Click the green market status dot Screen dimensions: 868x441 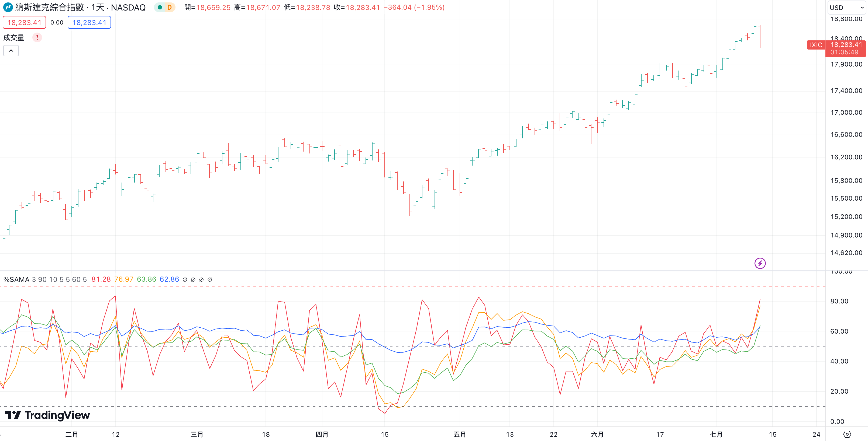click(x=160, y=7)
